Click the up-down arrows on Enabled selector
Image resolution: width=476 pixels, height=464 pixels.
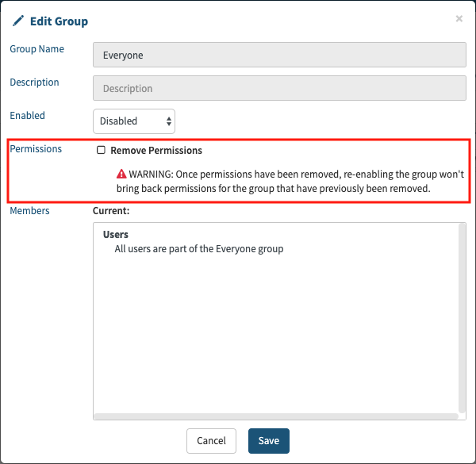(169, 121)
